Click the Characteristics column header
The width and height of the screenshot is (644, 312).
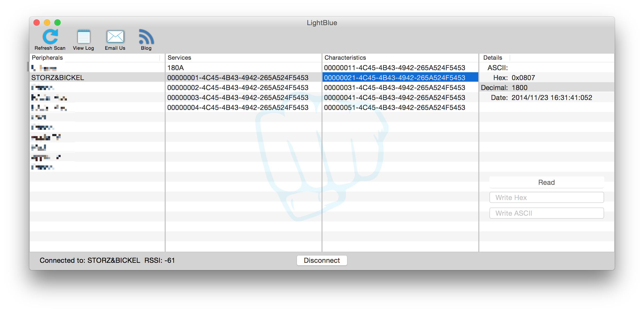(x=400, y=58)
